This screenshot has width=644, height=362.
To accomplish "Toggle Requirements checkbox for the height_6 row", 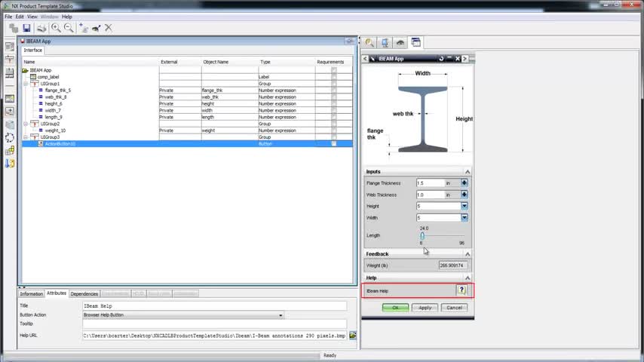I will (334, 104).
